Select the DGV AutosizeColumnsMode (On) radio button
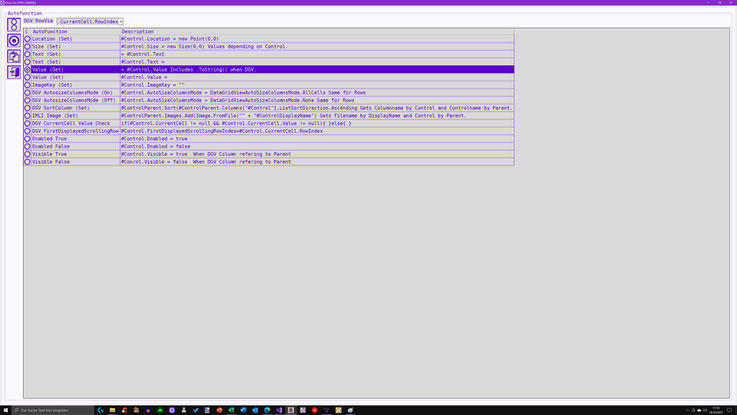This screenshot has width=737, height=415. click(x=27, y=93)
